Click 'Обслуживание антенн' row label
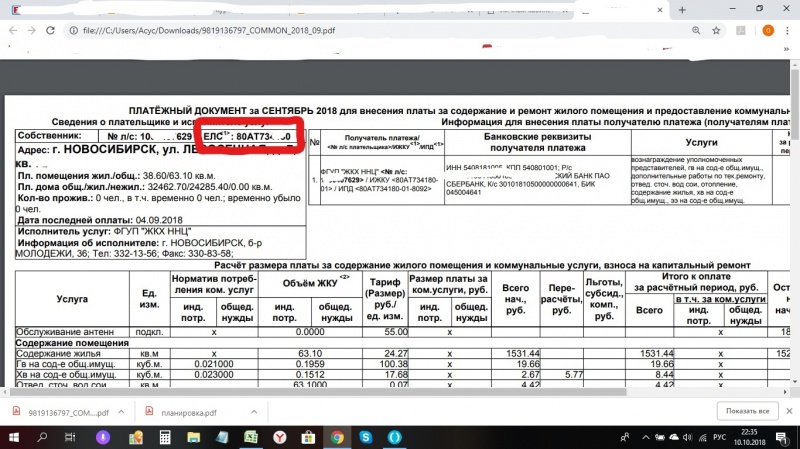Viewport: 800px width, 449px height. pyautogui.click(x=65, y=332)
